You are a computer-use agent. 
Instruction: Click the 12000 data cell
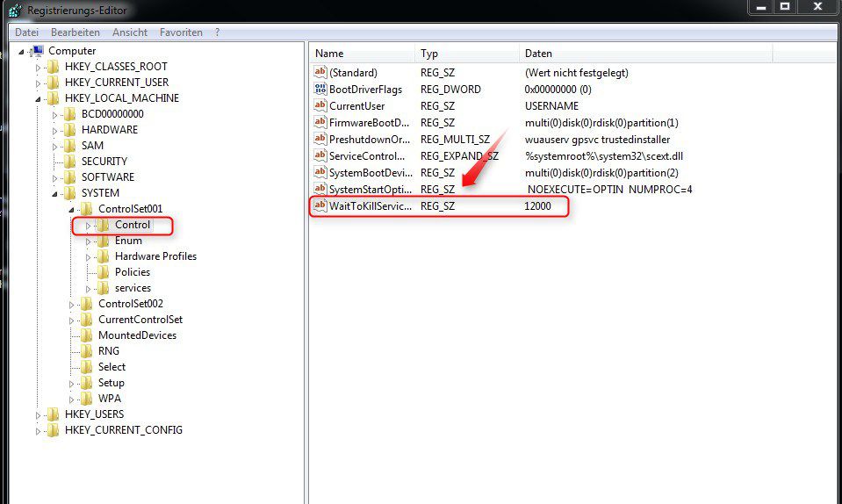[537, 205]
